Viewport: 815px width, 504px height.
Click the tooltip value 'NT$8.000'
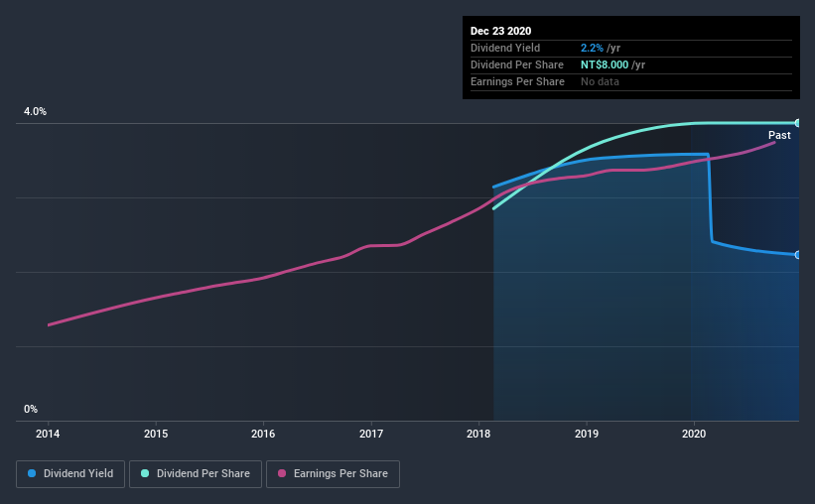(605, 64)
